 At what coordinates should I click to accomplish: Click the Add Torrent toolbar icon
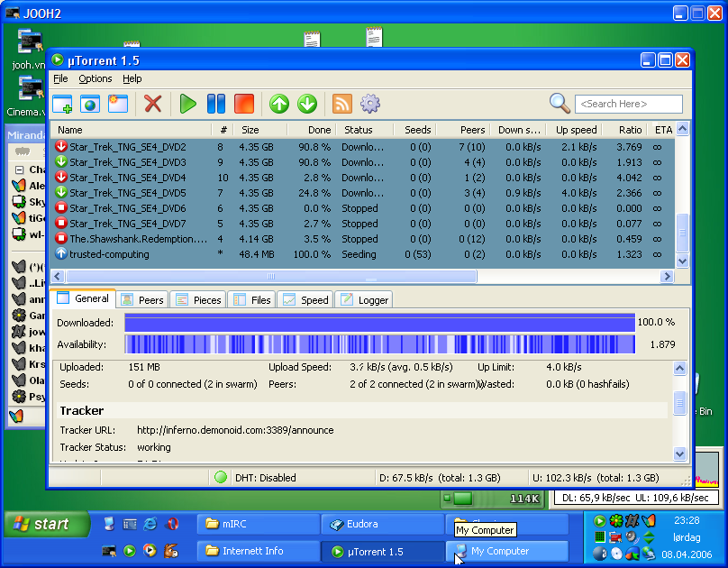(62, 104)
